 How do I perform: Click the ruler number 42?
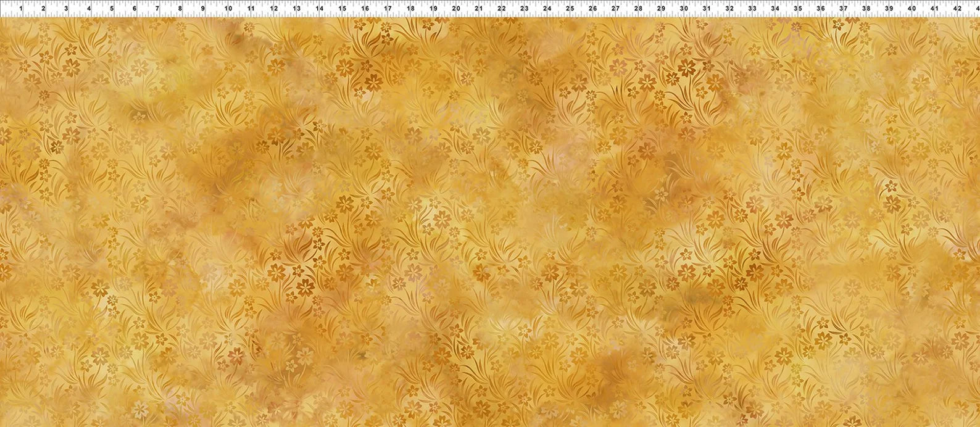tap(958, 9)
